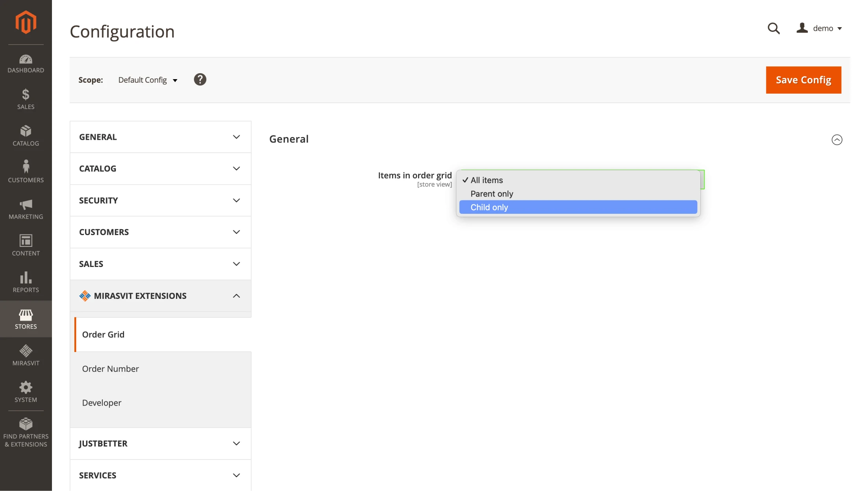The image size is (868, 491).
Task: Expand the GENERAL configuration section
Action: pyautogui.click(x=160, y=137)
